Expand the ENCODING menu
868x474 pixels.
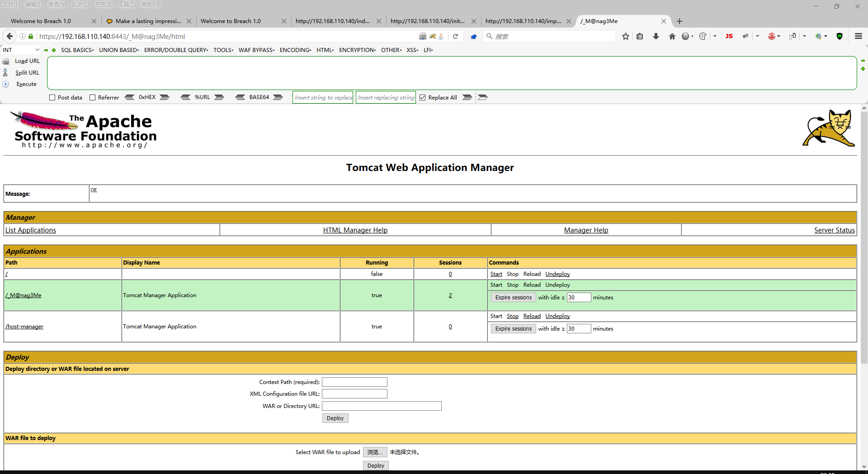[x=296, y=50]
